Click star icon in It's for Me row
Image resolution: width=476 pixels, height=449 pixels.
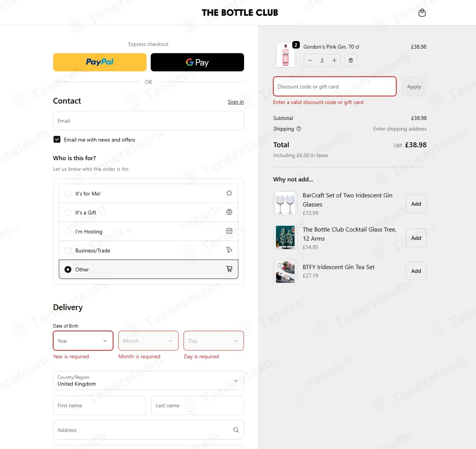[x=229, y=193]
